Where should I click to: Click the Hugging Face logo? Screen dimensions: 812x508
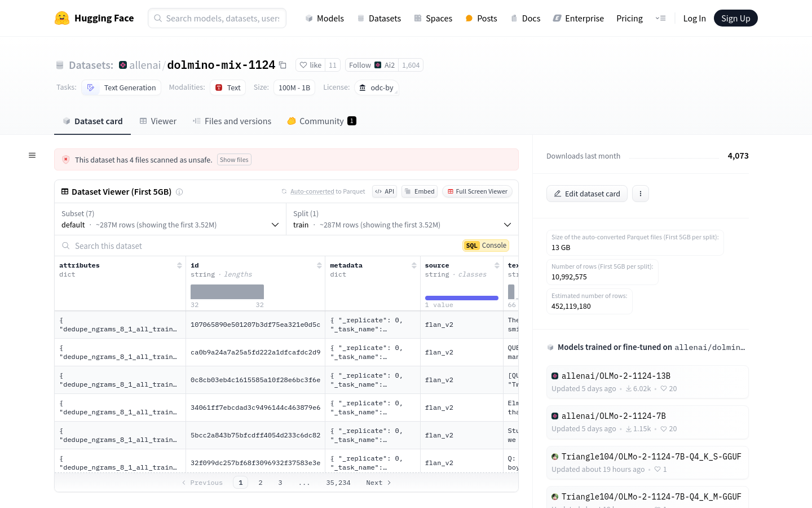(x=94, y=18)
